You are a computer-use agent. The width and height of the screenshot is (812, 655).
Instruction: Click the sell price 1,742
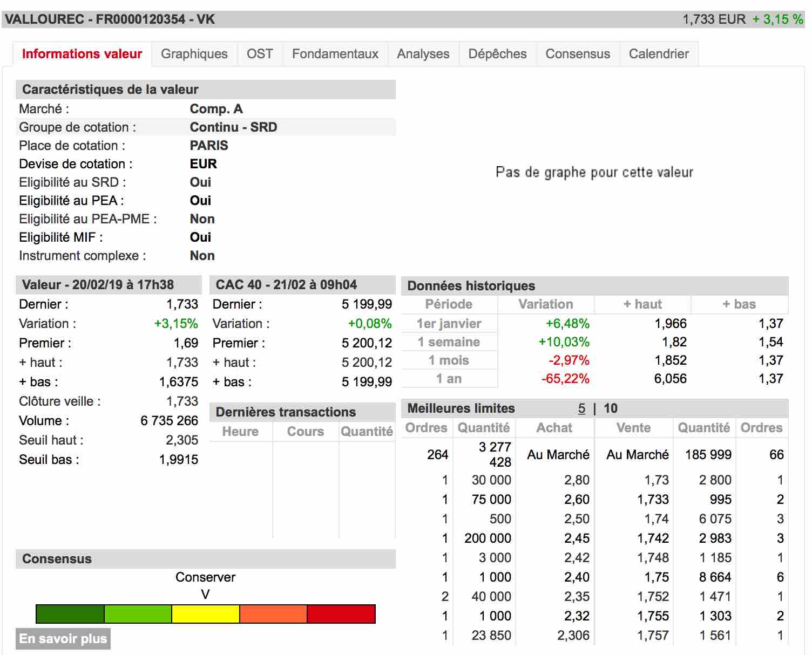[653, 538]
